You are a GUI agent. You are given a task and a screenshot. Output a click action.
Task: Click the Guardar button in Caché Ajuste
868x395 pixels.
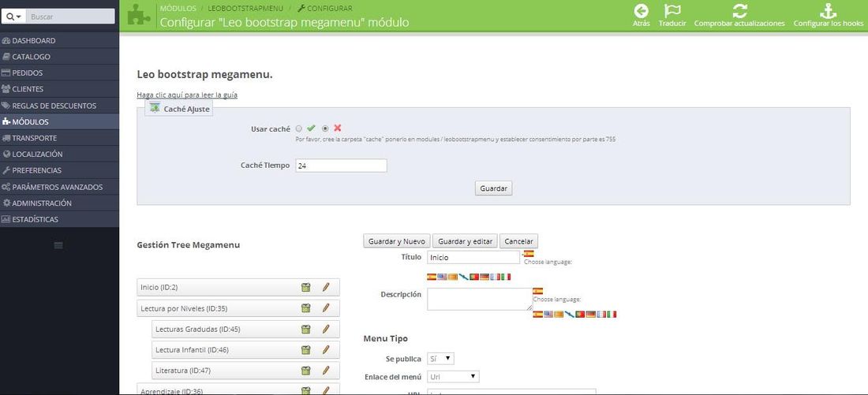pos(493,188)
